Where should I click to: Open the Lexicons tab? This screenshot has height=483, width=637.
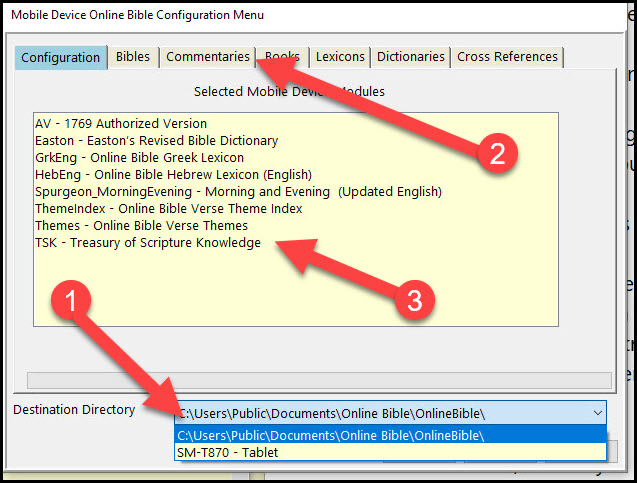tap(340, 56)
